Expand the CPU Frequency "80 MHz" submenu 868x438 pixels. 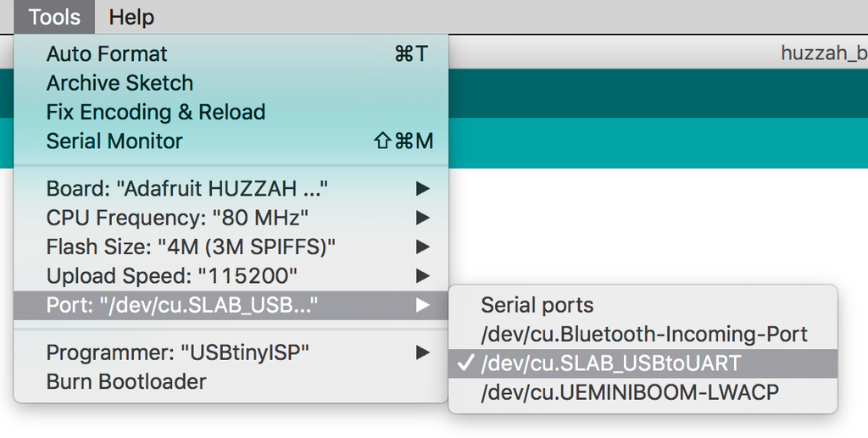point(177,218)
